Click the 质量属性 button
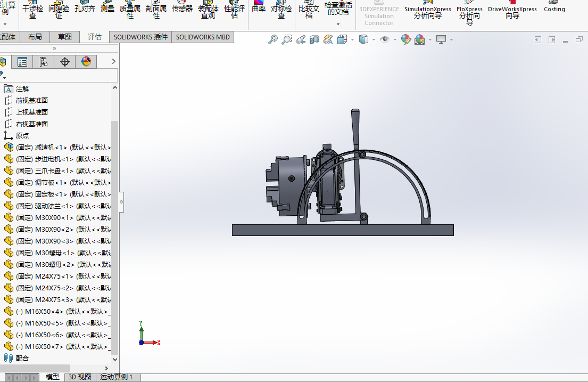Viewport: 588px width, 382px height. [130, 12]
